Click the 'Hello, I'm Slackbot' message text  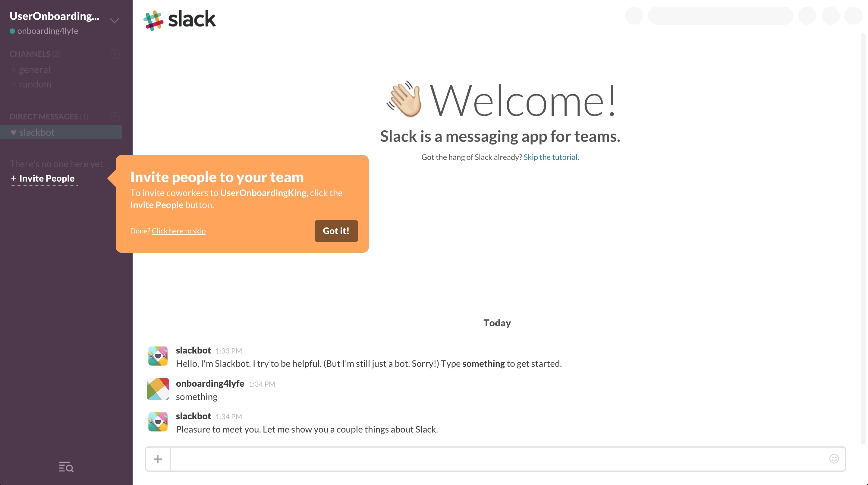(x=369, y=363)
